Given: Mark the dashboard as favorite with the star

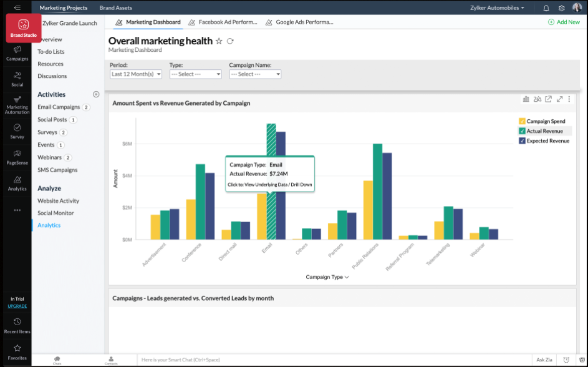Looking at the screenshot, I should 219,41.
